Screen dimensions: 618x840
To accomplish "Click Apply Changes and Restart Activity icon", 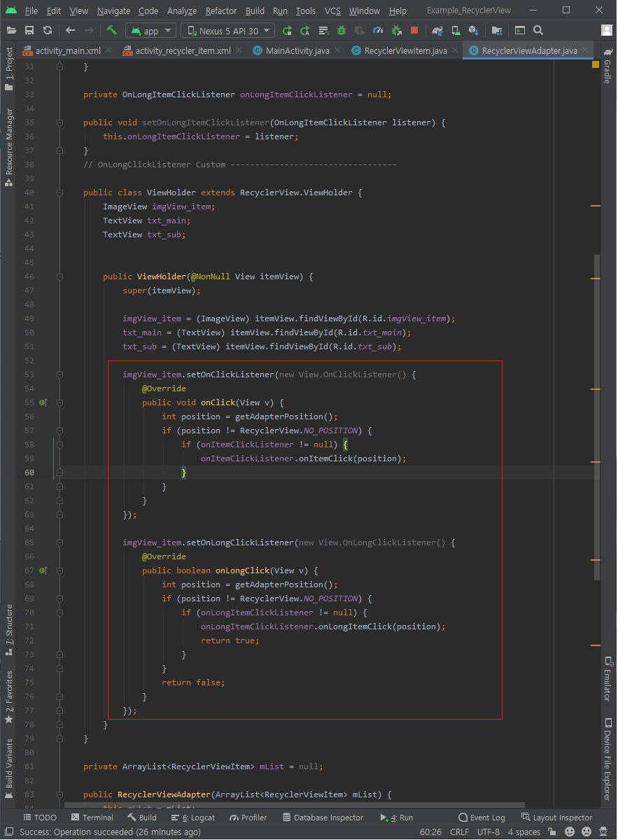I will click(x=305, y=30).
